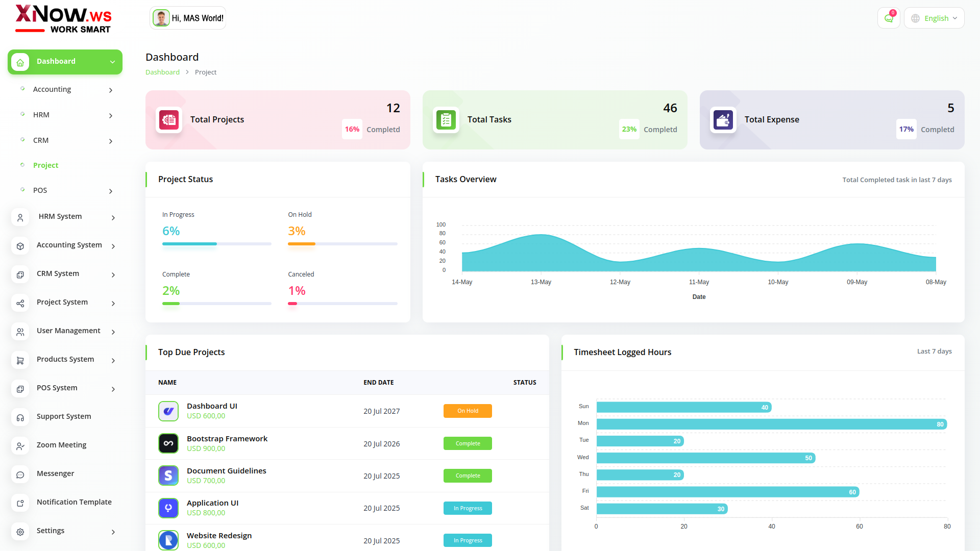
Task: Click the Zoom Meeting sidebar icon
Action: click(x=20, y=445)
